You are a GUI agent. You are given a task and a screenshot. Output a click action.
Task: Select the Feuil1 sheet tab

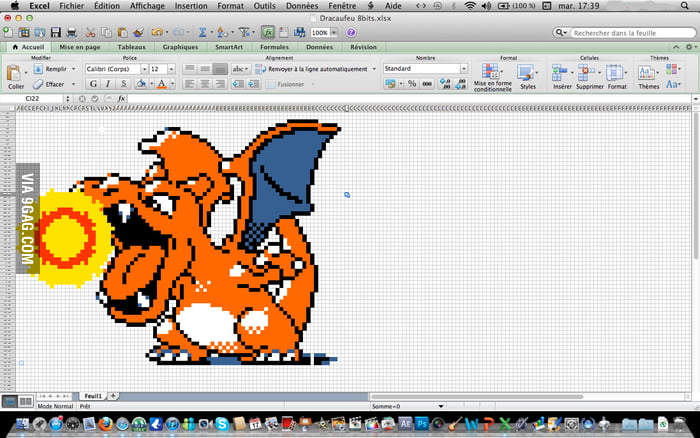pos(93,396)
